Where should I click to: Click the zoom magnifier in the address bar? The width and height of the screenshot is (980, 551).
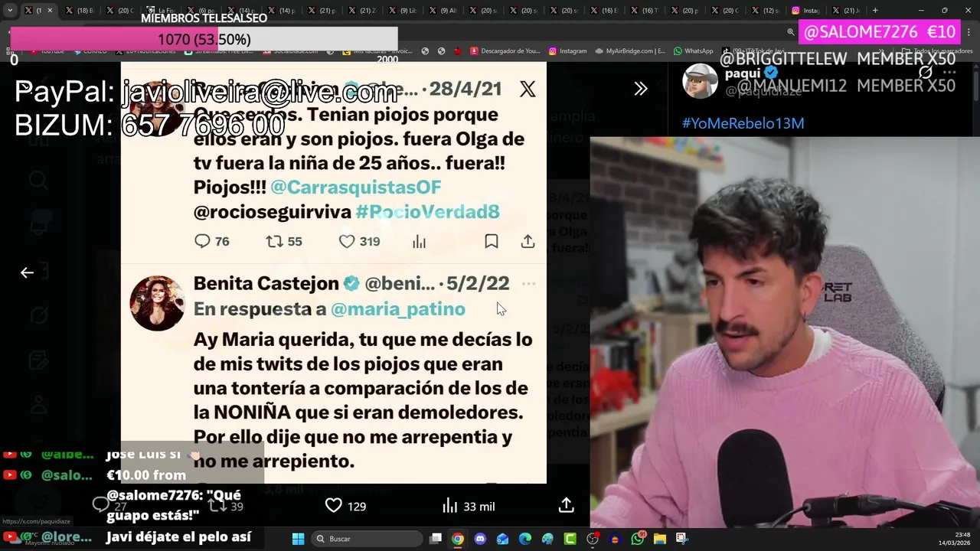tap(790, 32)
